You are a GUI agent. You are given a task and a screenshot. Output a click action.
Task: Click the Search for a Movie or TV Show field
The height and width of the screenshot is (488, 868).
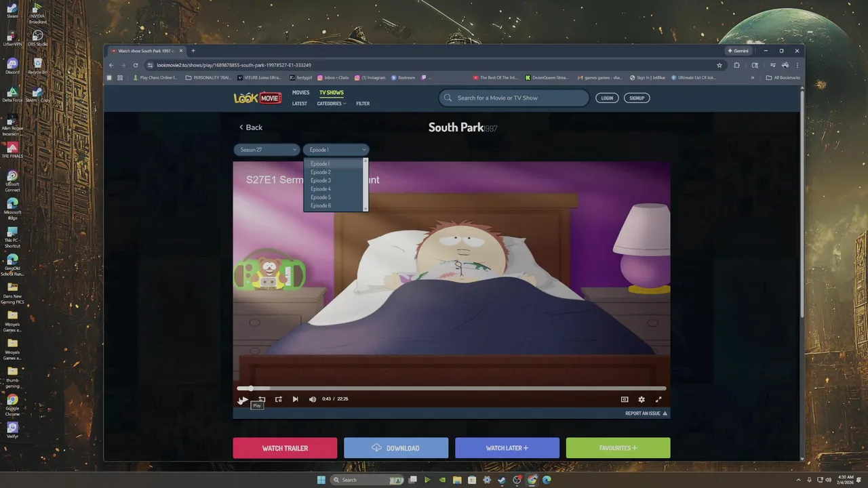(513, 98)
